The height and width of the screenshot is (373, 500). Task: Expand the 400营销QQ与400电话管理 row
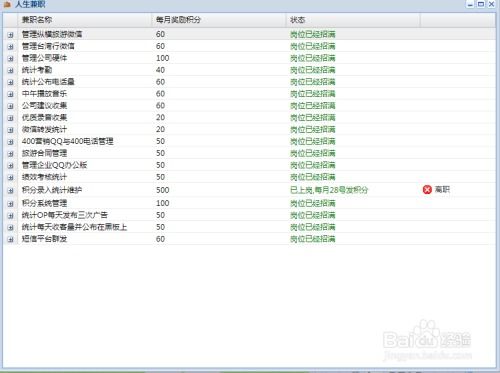tap(10, 142)
